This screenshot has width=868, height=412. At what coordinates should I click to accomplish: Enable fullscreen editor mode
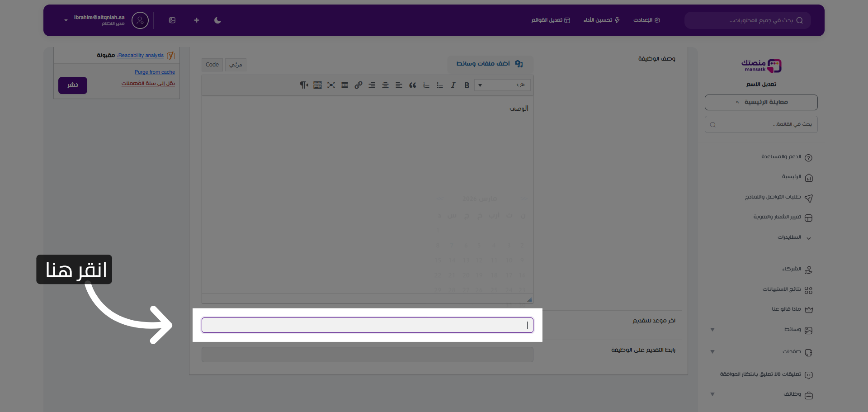pyautogui.click(x=331, y=85)
